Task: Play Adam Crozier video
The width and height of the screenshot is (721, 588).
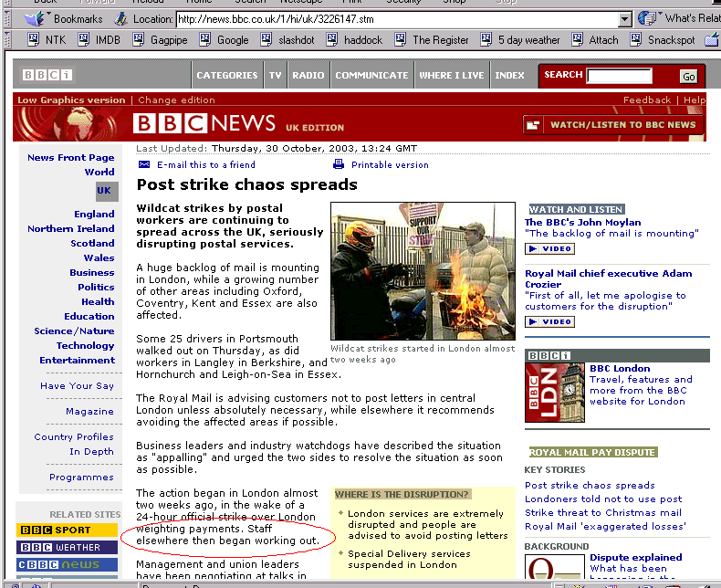Action: click(550, 321)
